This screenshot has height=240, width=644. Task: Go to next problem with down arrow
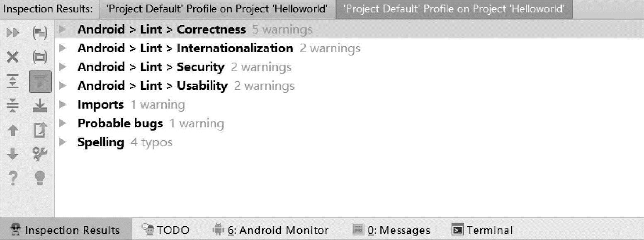point(13,155)
